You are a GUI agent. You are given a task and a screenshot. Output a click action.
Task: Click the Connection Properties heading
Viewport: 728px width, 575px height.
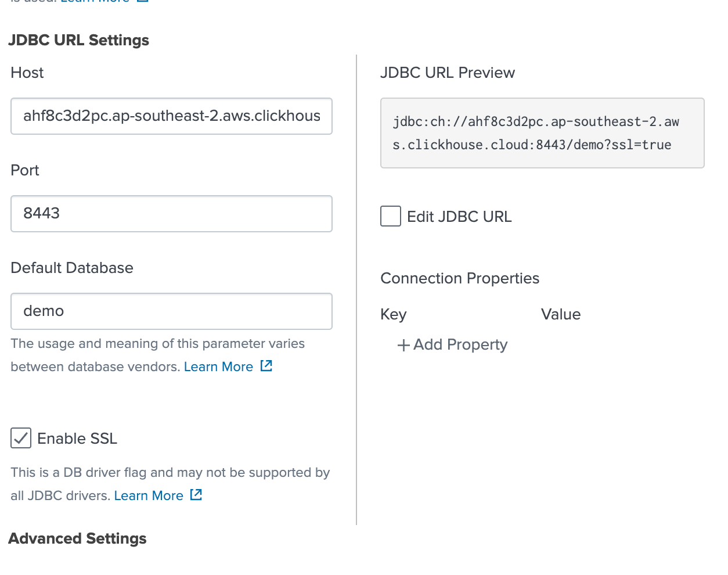pyautogui.click(x=459, y=278)
